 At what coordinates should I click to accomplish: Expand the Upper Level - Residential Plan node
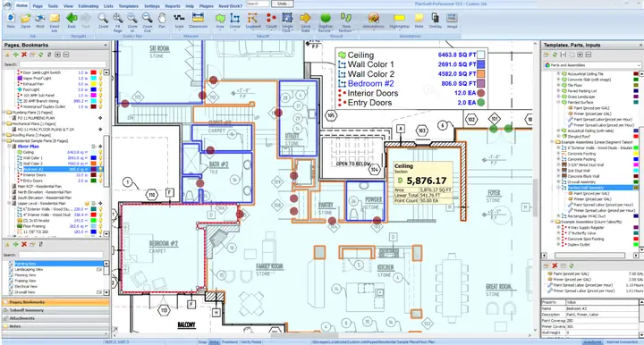tap(10, 203)
